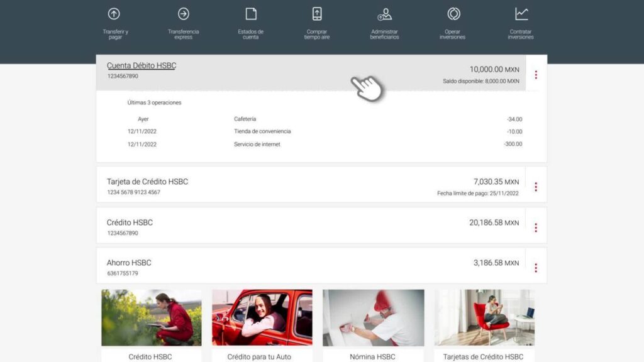This screenshot has width=644, height=362.
Task: Choose the Transferencia express label
Action: [x=183, y=35]
